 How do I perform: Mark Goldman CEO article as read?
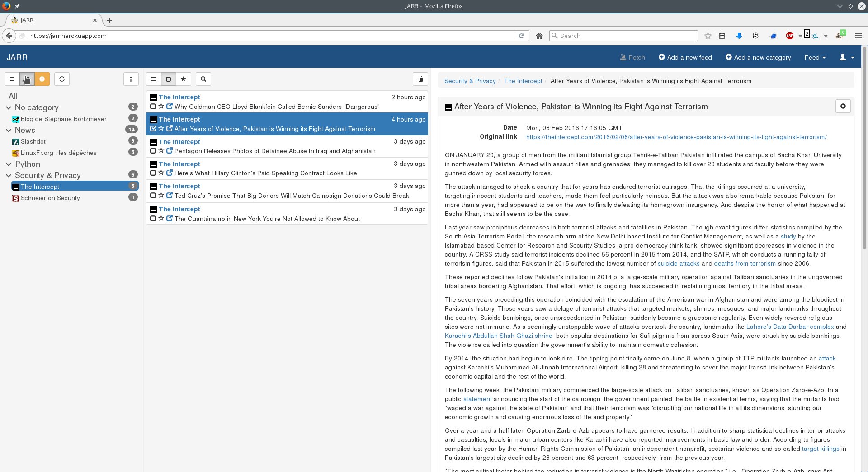point(153,107)
